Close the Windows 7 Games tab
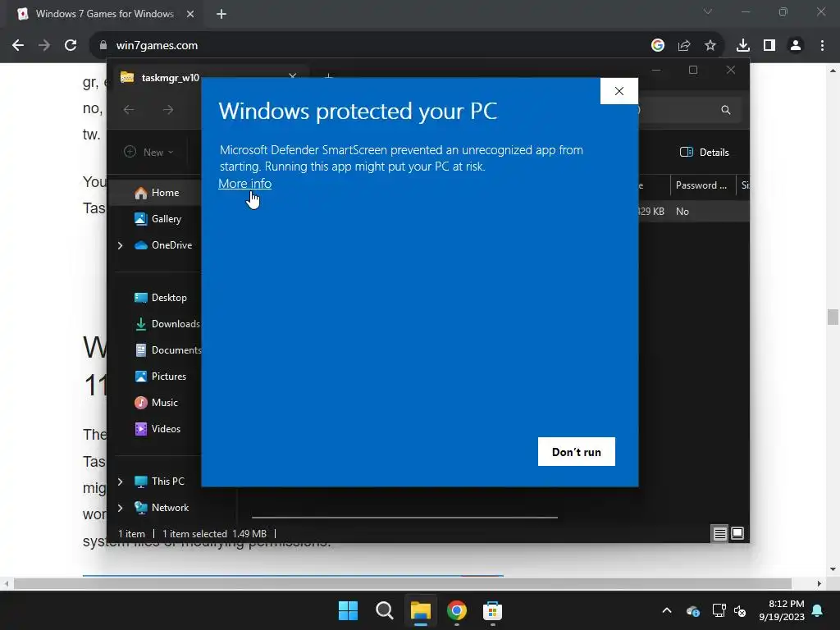Image resolution: width=840 pixels, height=630 pixels. 190,14
